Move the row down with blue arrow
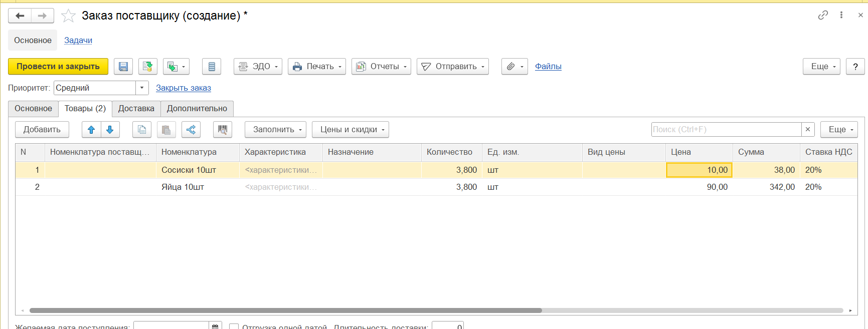The width and height of the screenshot is (868, 329). pos(110,130)
